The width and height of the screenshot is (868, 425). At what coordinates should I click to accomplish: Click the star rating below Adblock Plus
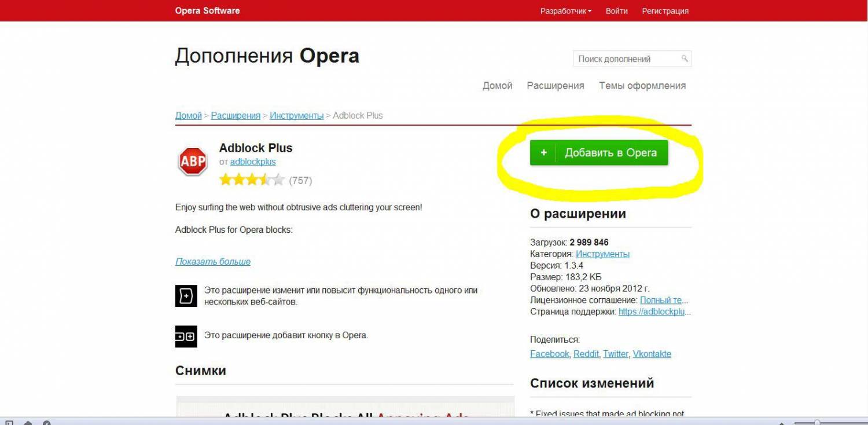[252, 180]
